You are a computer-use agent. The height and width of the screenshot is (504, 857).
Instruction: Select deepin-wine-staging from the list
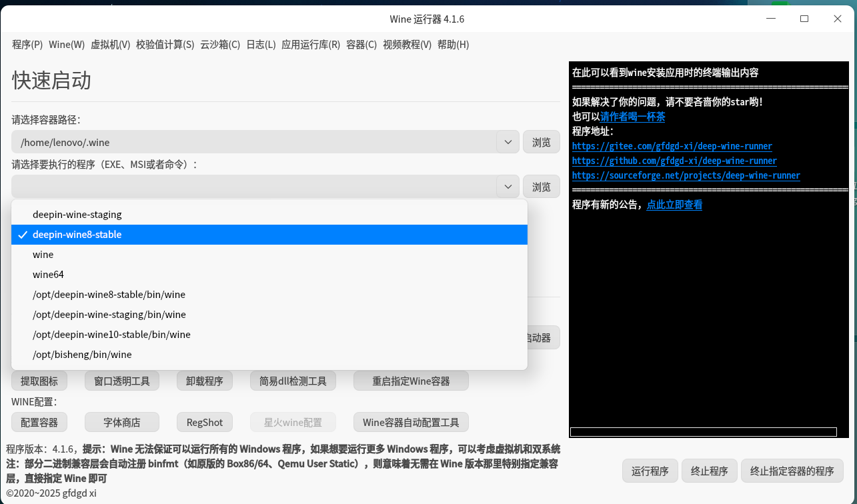[269, 215]
